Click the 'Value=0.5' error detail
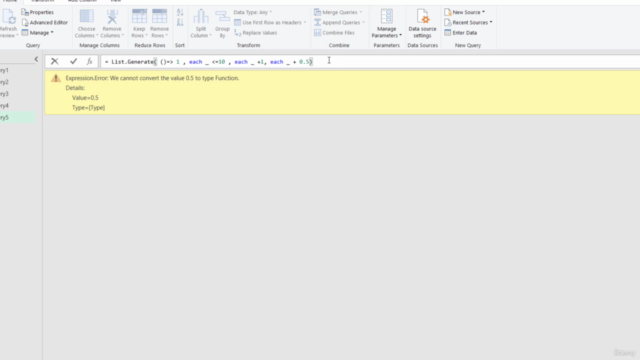 85,98
